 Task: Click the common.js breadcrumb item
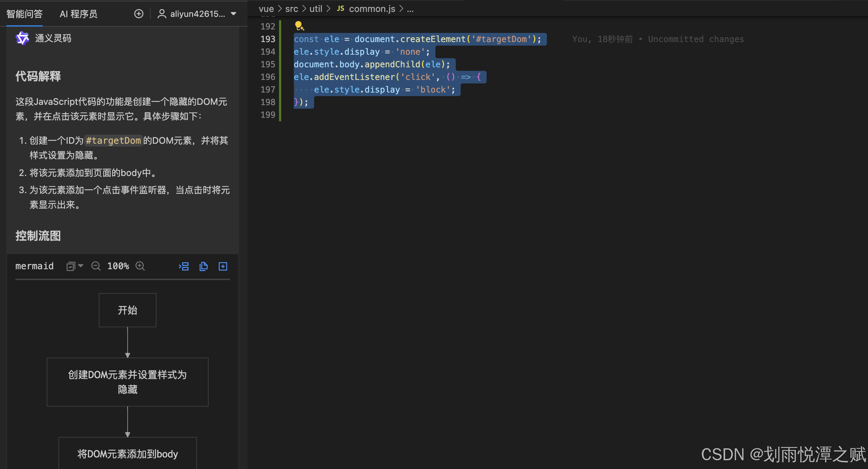372,9
